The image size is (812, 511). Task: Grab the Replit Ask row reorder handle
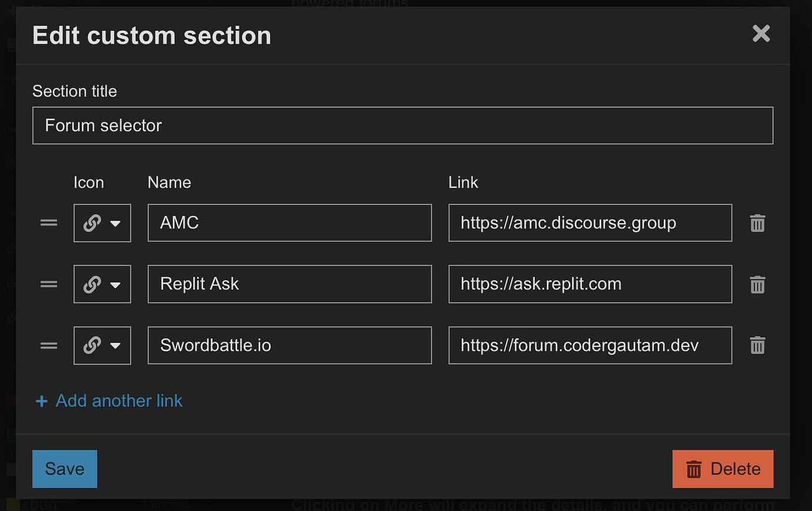pyautogui.click(x=49, y=284)
